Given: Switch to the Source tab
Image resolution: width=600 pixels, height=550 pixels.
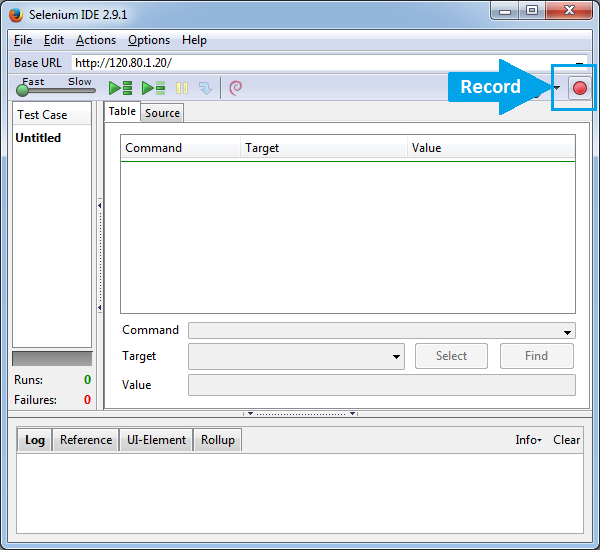Looking at the screenshot, I should click(162, 113).
